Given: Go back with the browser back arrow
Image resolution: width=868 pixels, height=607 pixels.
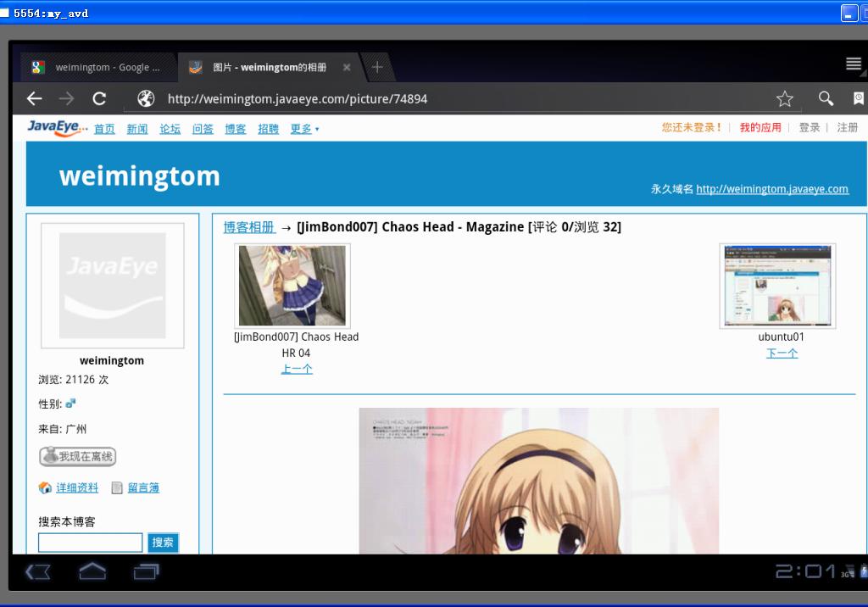Looking at the screenshot, I should point(34,98).
